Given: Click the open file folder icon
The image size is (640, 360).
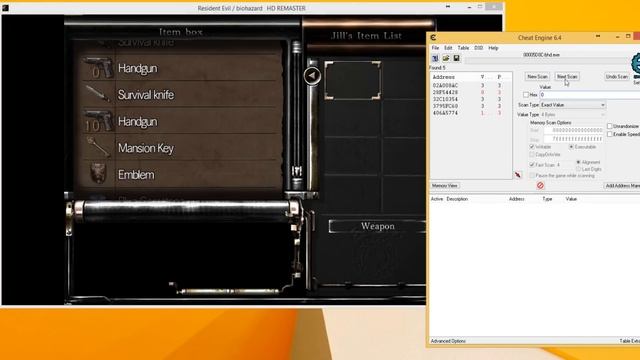Looking at the screenshot, I should click(446, 58).
